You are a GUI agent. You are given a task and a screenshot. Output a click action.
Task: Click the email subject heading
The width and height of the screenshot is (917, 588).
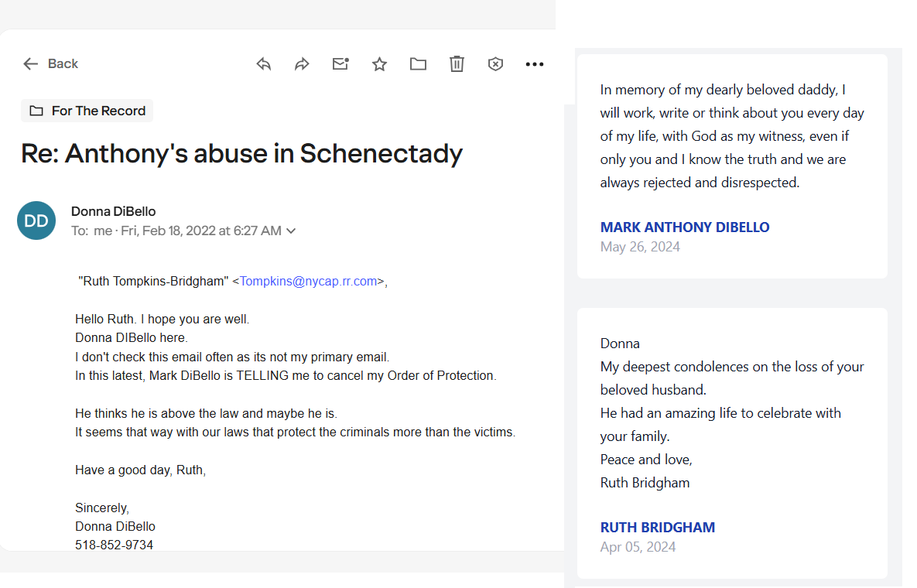241,153
